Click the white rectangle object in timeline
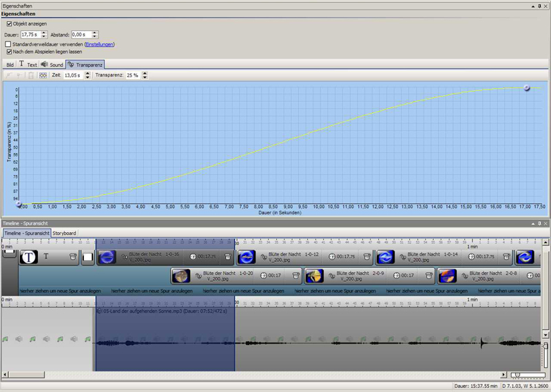 88,257
